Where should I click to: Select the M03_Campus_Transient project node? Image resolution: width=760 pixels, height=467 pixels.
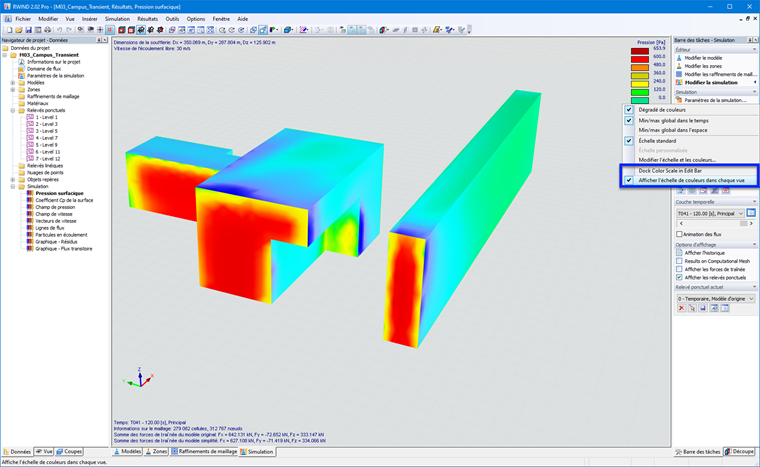[48, 55]
